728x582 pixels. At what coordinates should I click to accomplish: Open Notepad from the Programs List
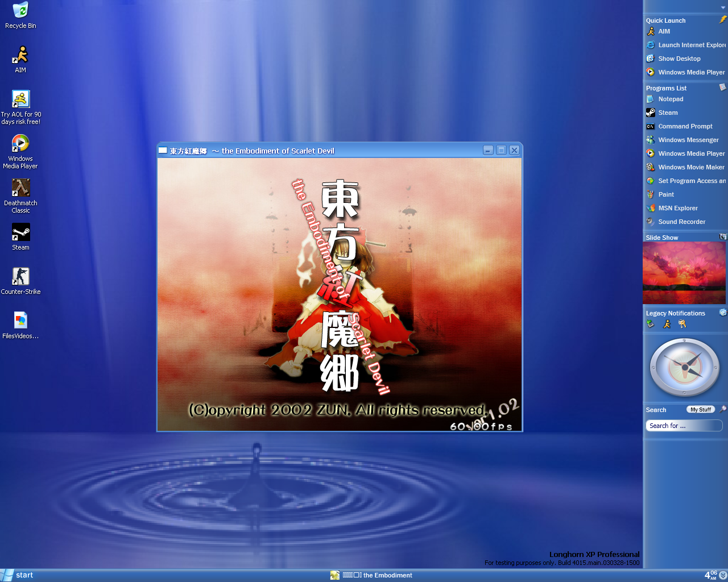tap(665, 99)
